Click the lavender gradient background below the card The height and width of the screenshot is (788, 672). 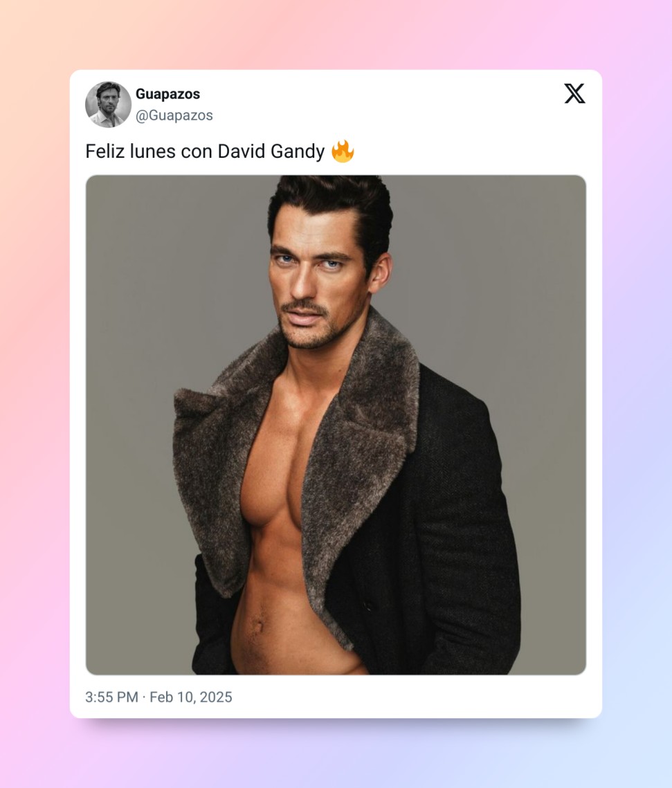pos(336,754)
